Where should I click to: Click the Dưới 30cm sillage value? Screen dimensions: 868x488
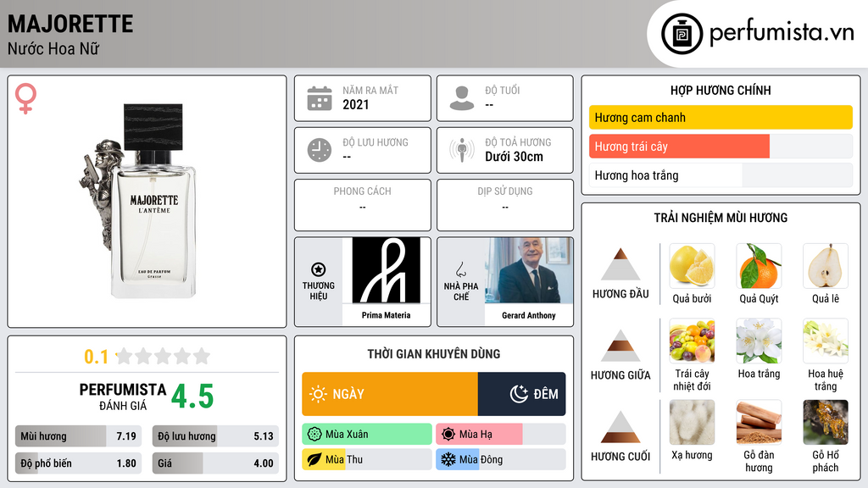514,157
